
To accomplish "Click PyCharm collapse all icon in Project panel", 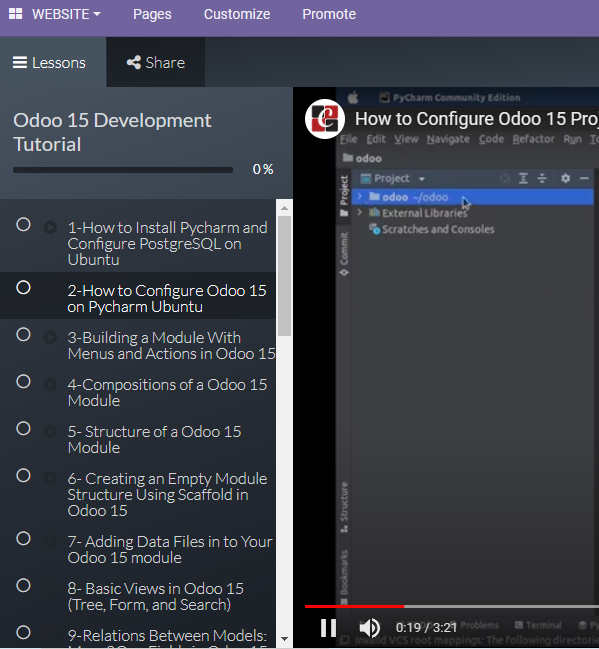I will [x=542, y=178].
